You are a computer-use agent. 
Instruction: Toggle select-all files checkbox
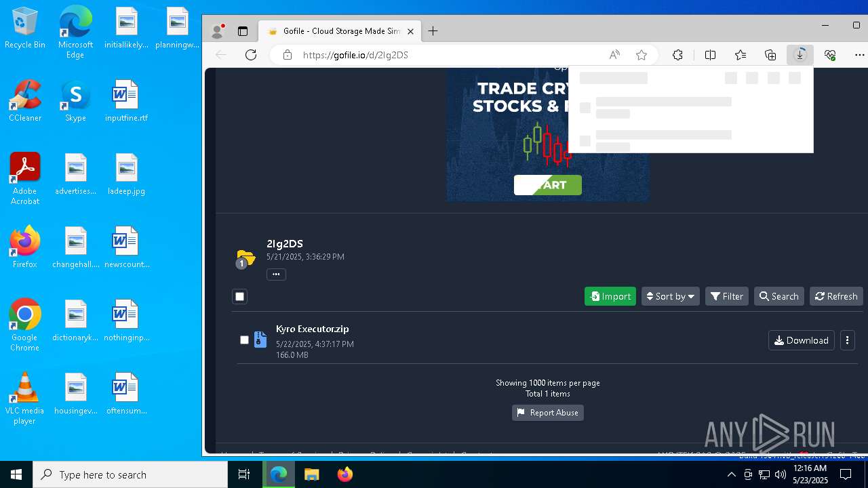click(x=239, y=296)
